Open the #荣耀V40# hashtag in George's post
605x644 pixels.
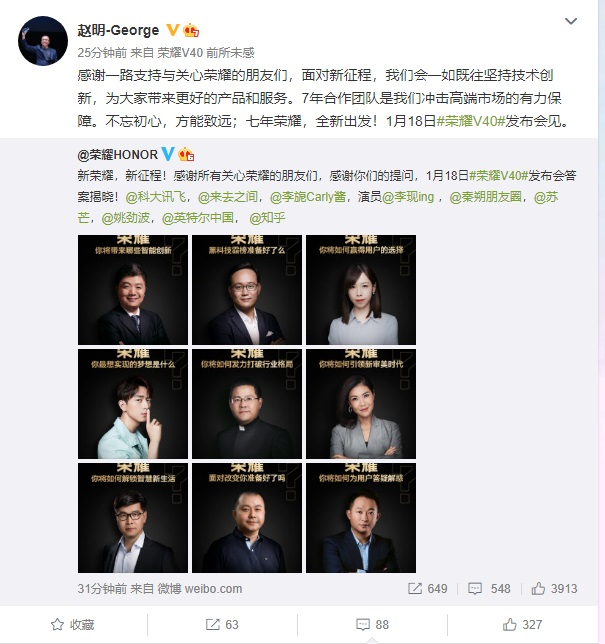470,121
